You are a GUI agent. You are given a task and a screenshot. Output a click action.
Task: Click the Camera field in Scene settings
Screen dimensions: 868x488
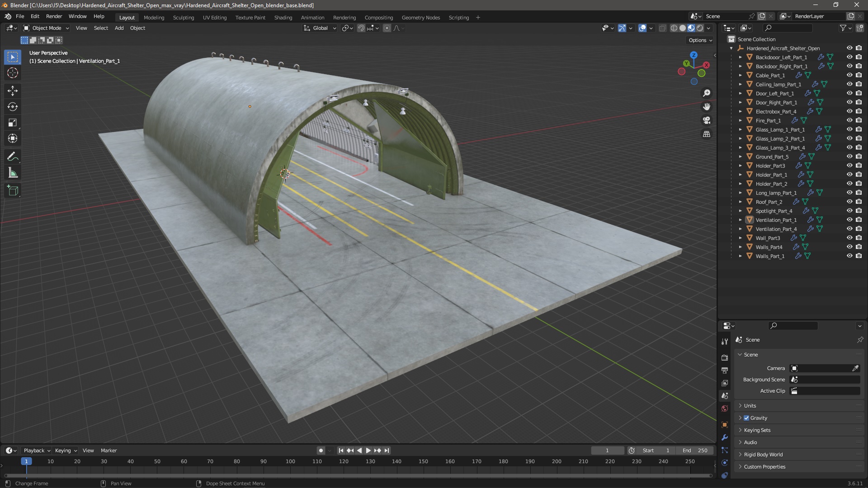click(826, 368)
